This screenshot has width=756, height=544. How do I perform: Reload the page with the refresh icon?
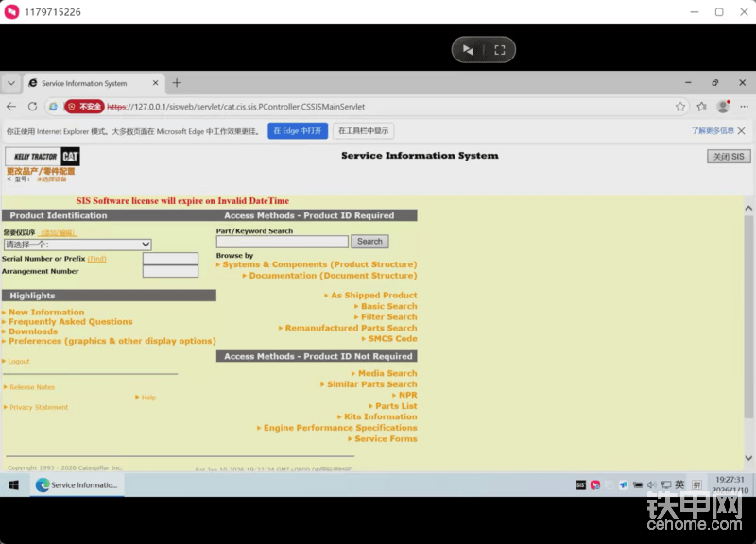[x=32, y=107]
